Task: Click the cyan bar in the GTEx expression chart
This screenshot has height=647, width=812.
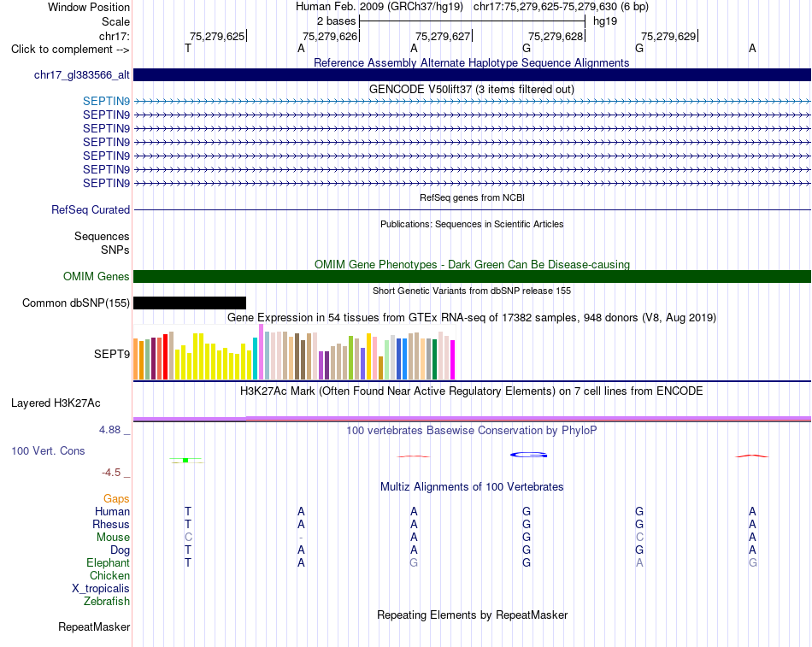Action: tap(255, 358)
